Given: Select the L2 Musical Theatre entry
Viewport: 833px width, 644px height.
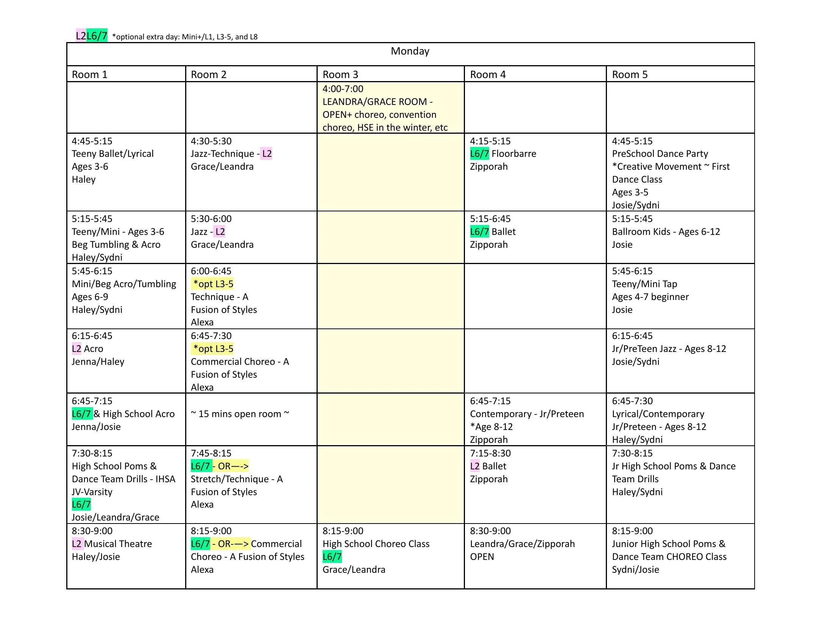Looking at the screenshot, I should point(112,544).
